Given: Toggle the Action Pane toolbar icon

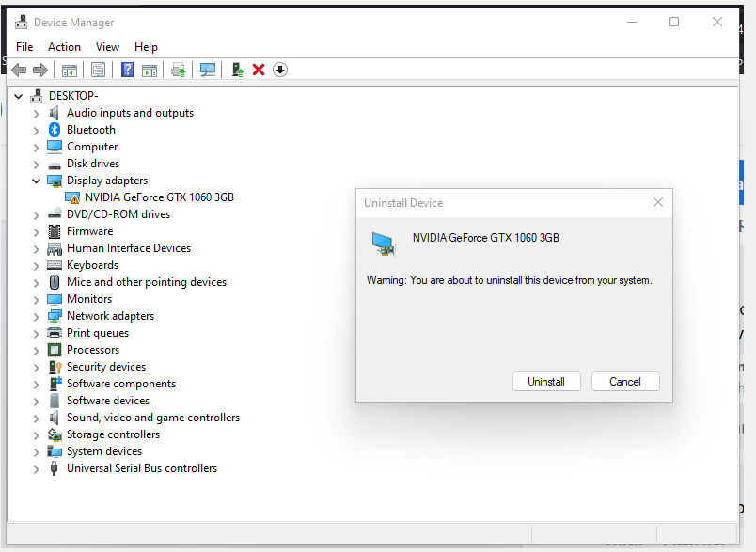Looking at the screenshot, I should 150,71.
